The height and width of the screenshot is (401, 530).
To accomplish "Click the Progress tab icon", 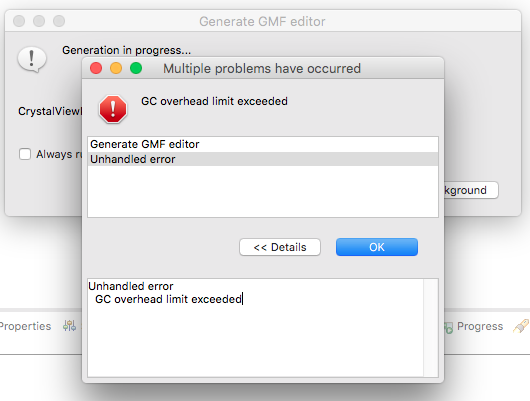I will click(449, 327).
